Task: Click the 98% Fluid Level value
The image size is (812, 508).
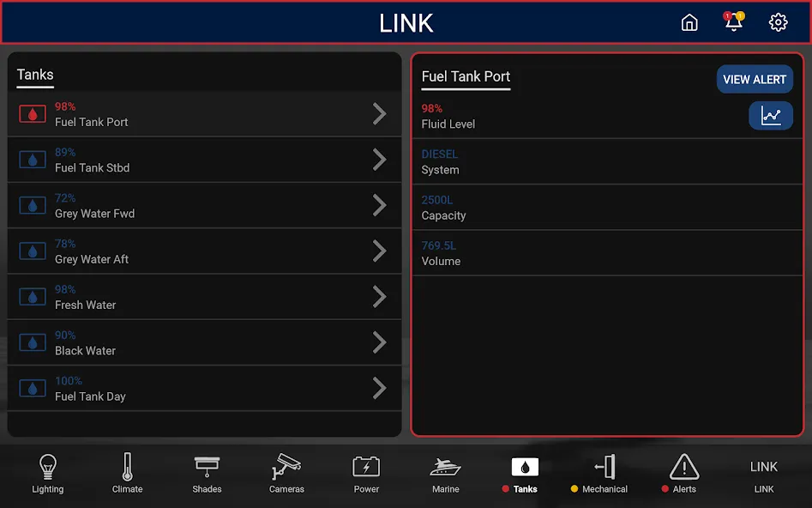Action: coord(432,108)
